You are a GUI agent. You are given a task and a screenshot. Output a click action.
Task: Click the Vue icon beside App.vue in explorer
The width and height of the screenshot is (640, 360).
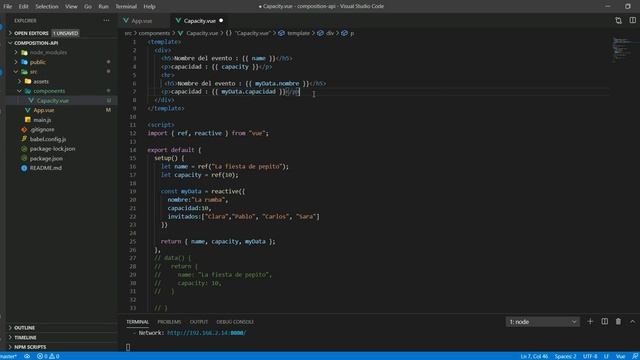[28, 110]
